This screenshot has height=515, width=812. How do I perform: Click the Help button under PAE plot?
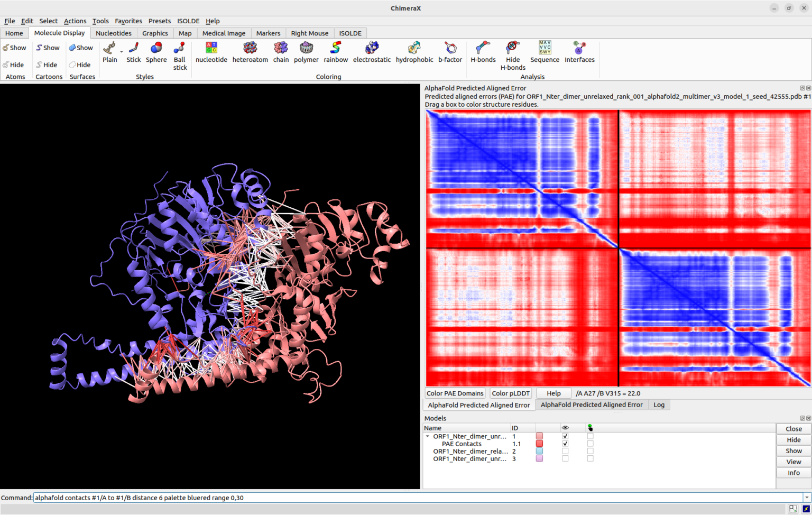553,393
